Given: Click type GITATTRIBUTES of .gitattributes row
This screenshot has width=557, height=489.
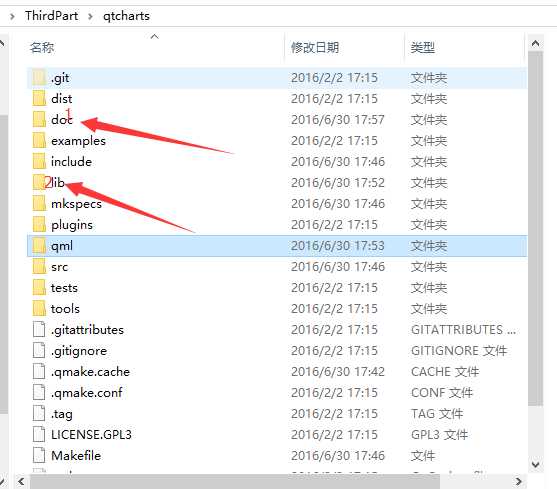Looking at the screenshot, I should (464, 330).
